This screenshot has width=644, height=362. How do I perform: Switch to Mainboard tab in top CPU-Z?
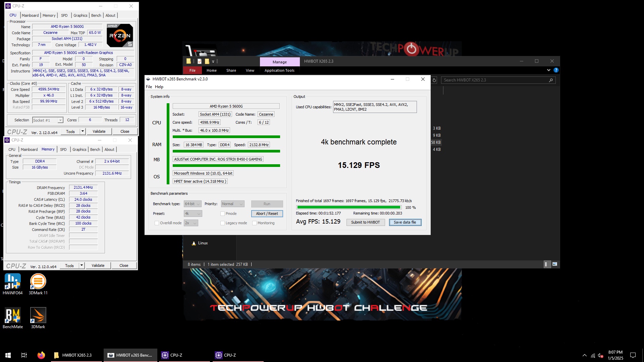(30, 15)
